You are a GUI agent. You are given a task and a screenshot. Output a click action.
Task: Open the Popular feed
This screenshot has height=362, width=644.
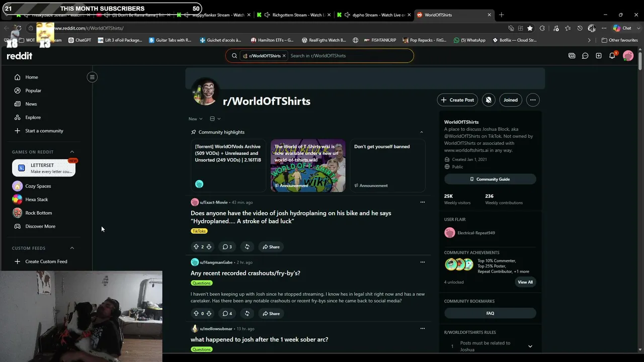tap(33, 90)
